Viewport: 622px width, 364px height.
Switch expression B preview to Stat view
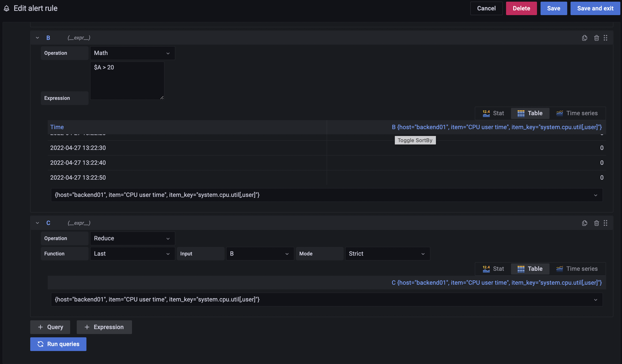click(x=493, y=113)
